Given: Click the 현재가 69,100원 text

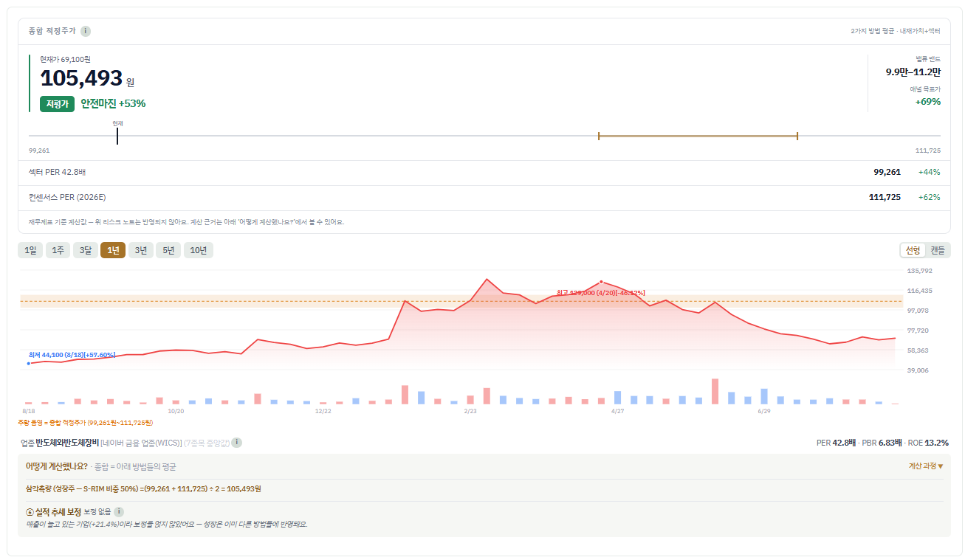Looking at the screenshot, I should 65,59.
